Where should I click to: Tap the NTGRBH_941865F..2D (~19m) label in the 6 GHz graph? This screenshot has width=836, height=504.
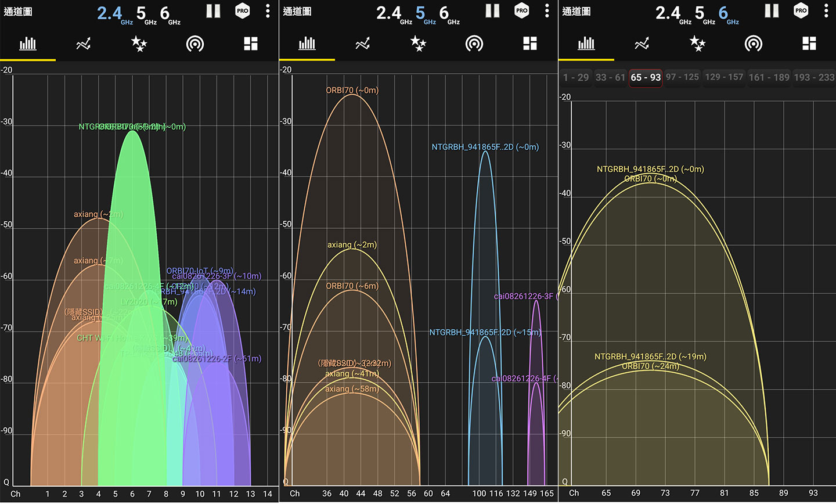coord(650,357)
